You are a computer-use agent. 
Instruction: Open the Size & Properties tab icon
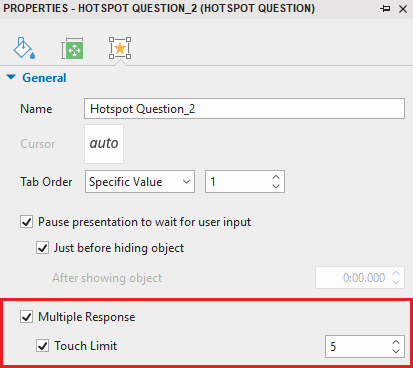72,49
